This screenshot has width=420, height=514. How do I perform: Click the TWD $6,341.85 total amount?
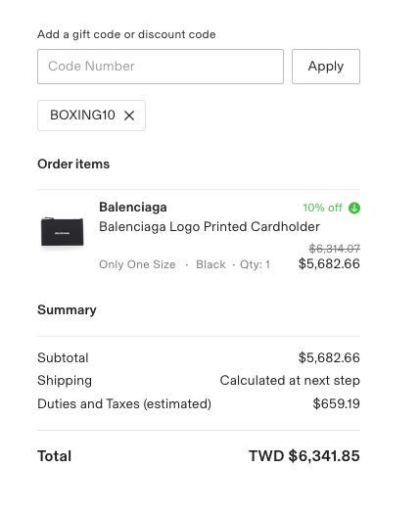pyautogui.click(x=304, y=456)
